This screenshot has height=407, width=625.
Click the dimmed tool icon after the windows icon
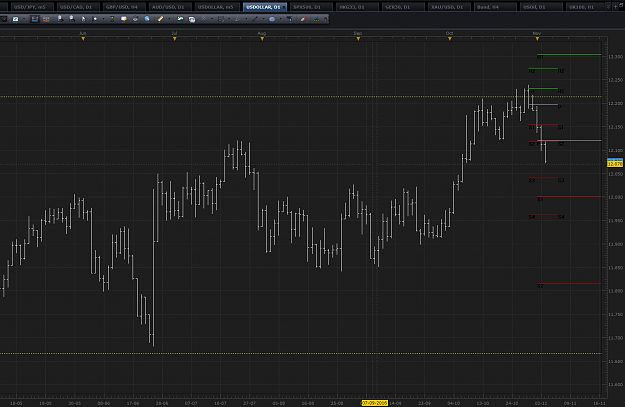point(204,19)
